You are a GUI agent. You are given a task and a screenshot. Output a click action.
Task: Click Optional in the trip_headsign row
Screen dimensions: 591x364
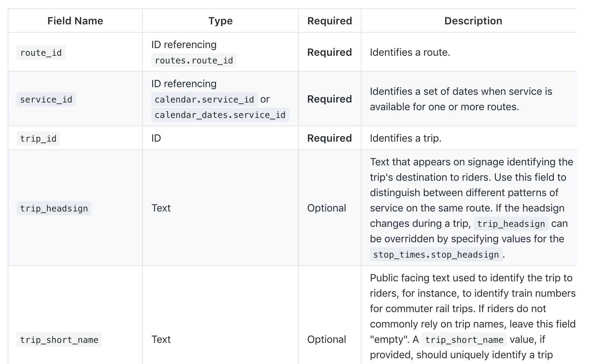[x=327, y=208]
